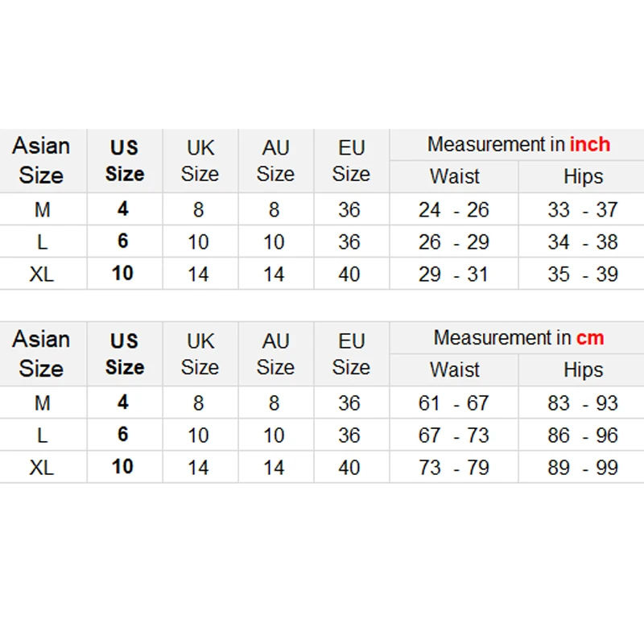This screenshot has height=644, width=644.
Task: Select the Hips column header under cm
Action: pos(582,369)
